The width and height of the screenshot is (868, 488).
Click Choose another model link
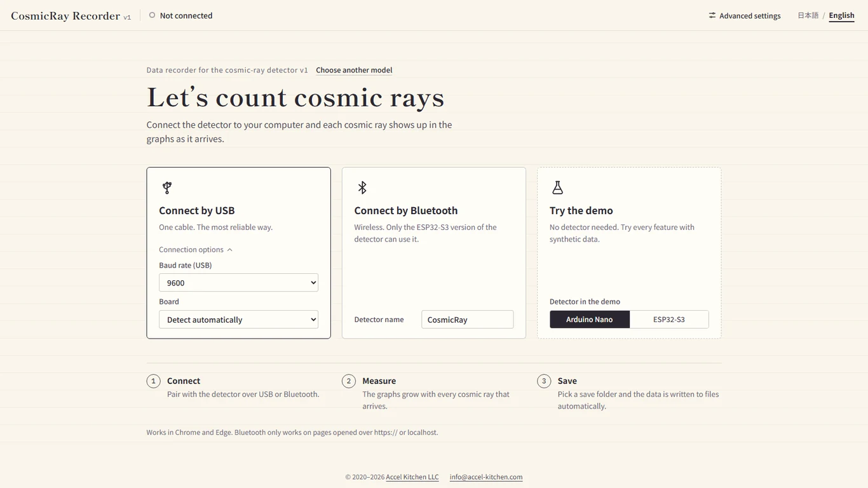tap(354, 70)
